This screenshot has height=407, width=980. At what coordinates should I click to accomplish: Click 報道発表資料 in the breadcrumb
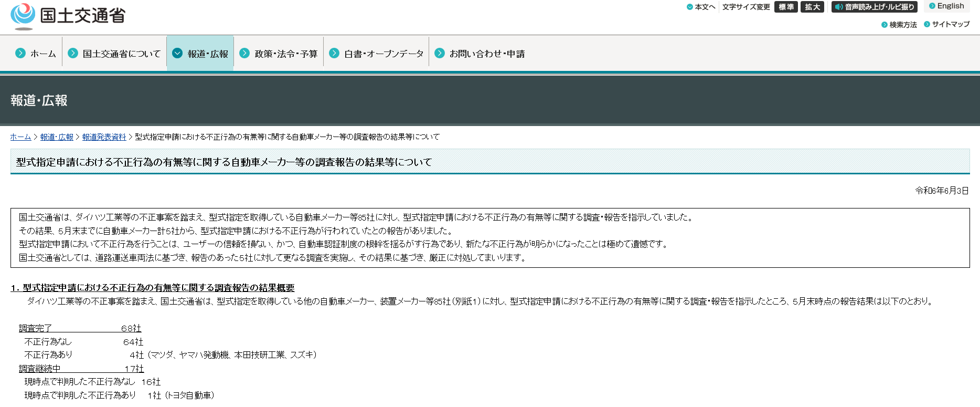click(x=104, y=137)
